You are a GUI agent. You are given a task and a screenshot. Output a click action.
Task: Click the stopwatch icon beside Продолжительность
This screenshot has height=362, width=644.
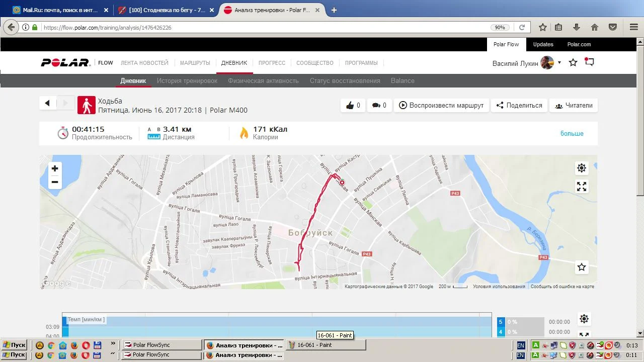click(63, 133)
